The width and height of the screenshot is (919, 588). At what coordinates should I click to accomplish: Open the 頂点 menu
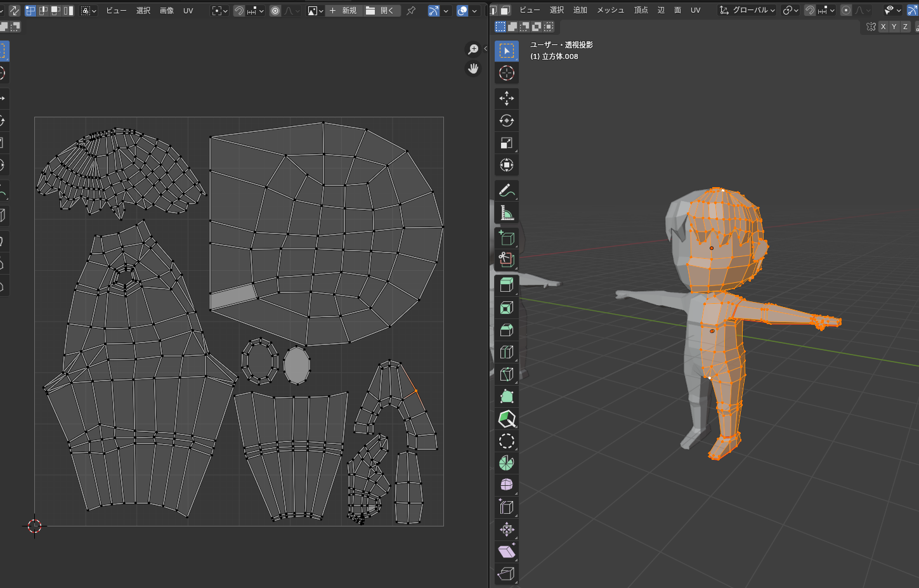click(x=641, y=10)
